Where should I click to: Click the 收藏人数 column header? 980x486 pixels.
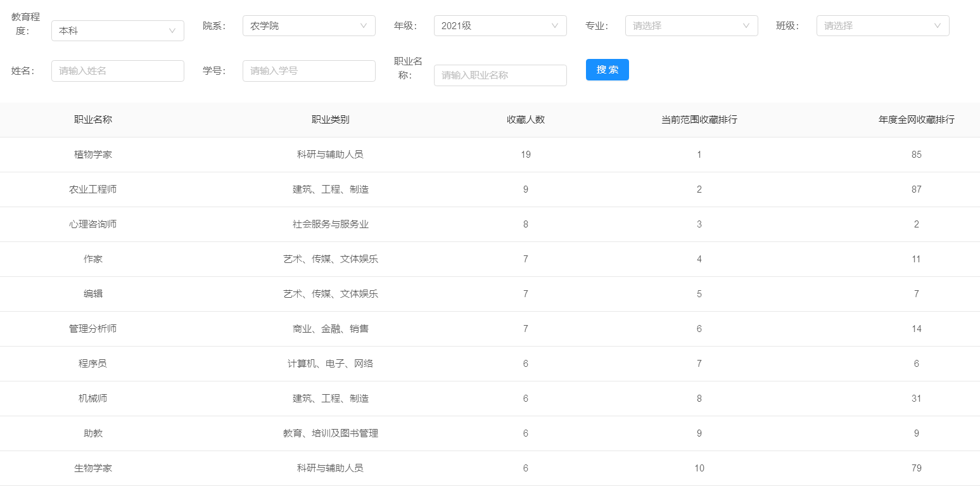(x=525, y=119)
